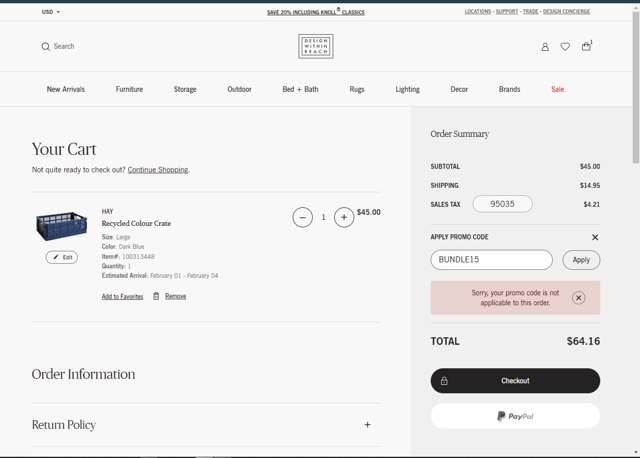Open the Lighting menu
This screenshot has width=640, height=458.
(407, 89)
